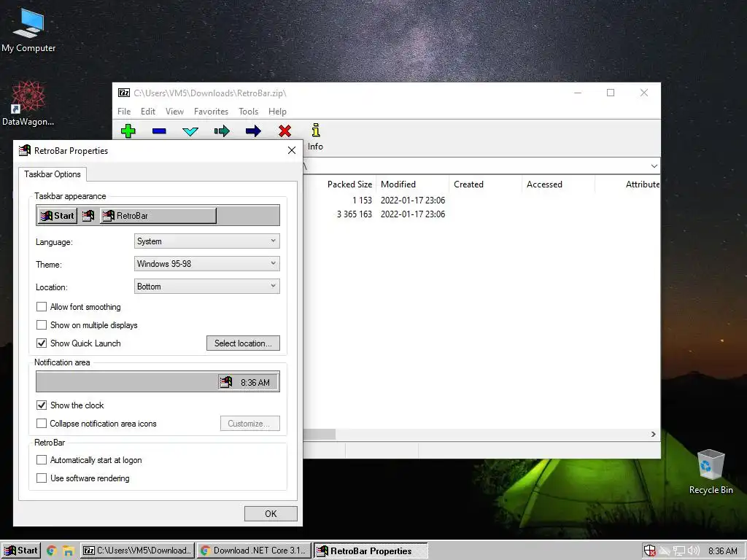747x560 pixels.
Task: Select the Taskbar Options tab
Action: coord(53,174)
